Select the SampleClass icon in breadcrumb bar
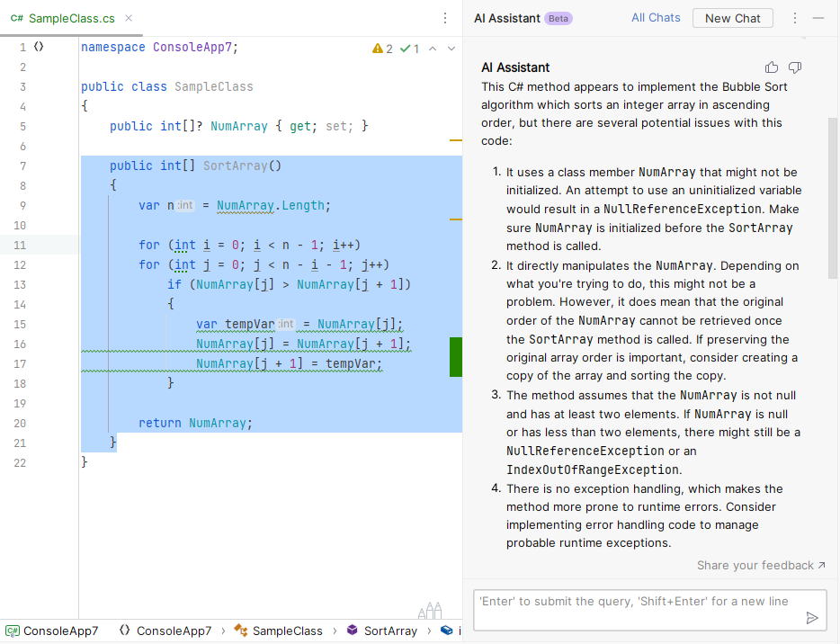The width and height of the screenshot is (840, 644). 241,631
